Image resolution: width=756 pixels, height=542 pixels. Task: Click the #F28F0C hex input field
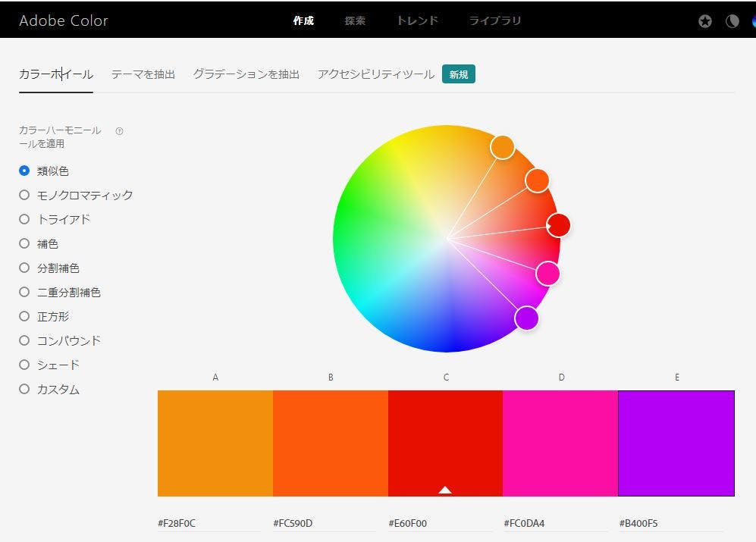click(209, 523)
